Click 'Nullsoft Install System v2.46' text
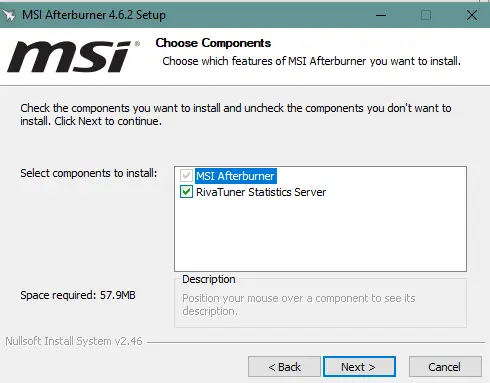 (74, 341)
